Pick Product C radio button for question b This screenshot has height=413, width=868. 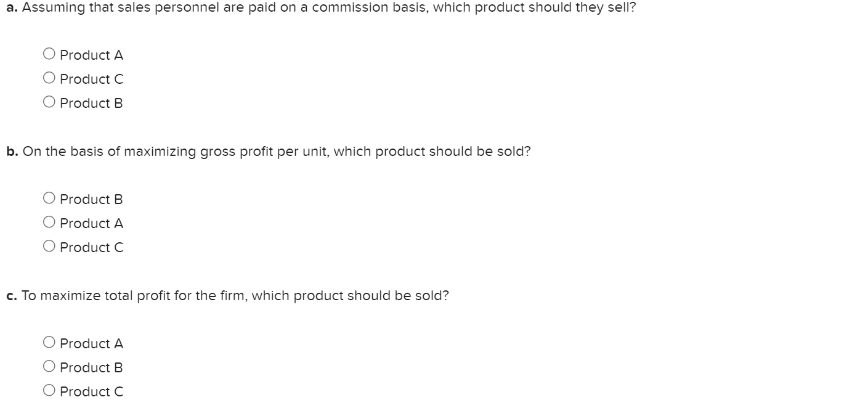49,247
